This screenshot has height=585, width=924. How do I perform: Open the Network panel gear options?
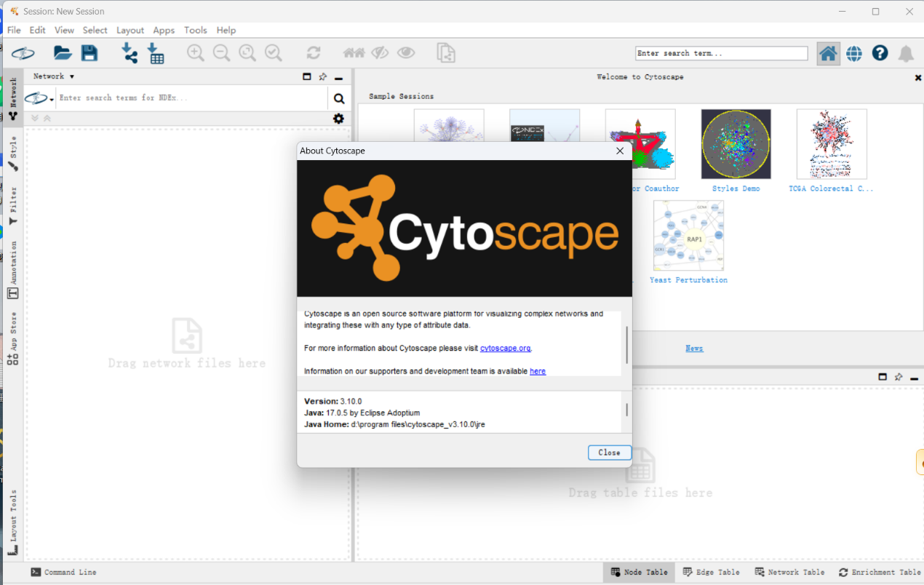[338, 119]
